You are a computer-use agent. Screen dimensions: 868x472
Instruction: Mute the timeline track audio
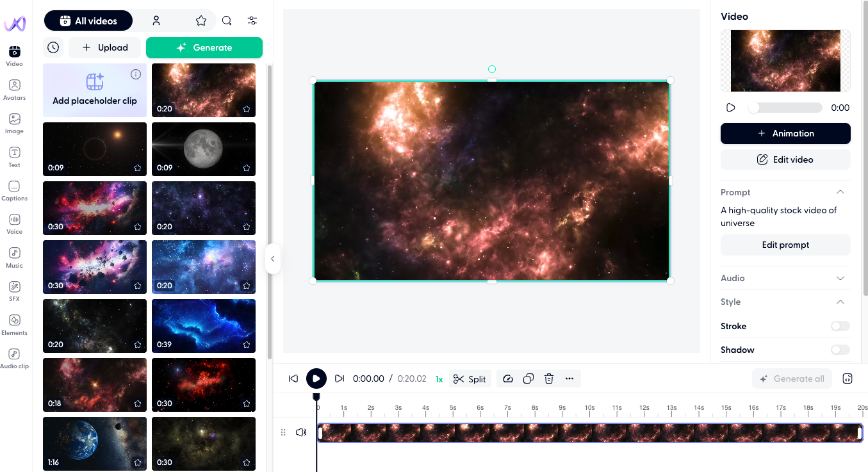coord(300,432)
